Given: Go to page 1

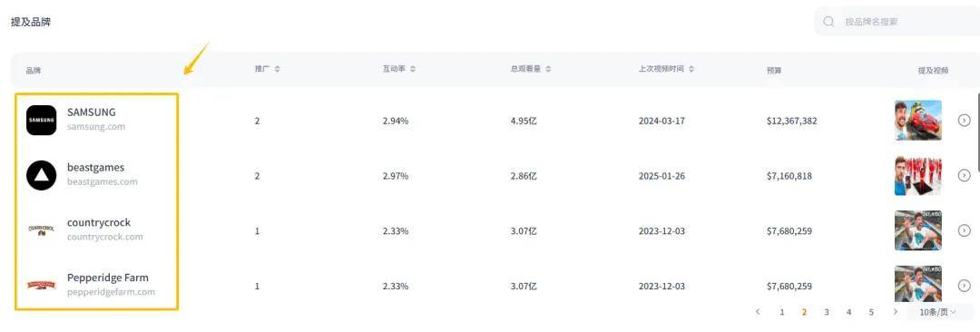Looking at the screenshot, I should point(782,312).
